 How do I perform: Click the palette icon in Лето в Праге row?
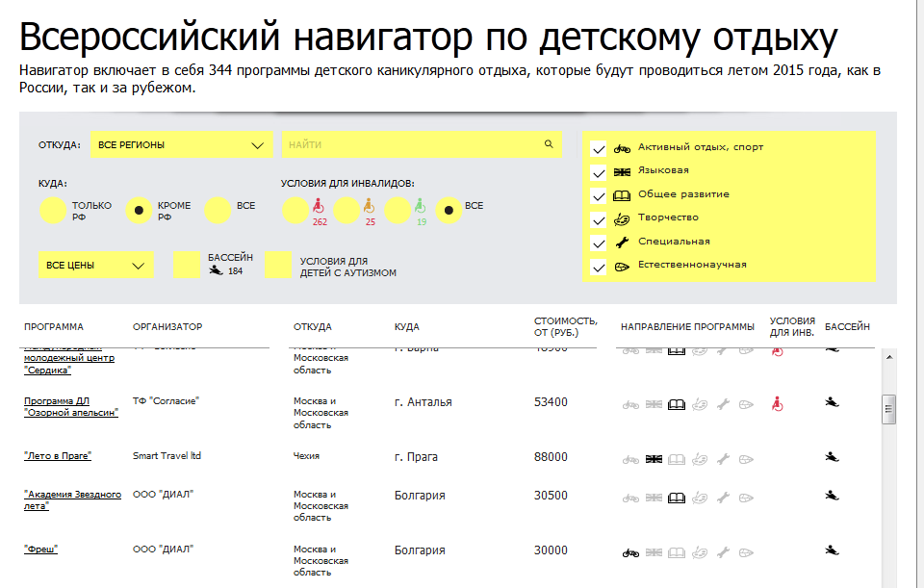click(x=700, y=459)
